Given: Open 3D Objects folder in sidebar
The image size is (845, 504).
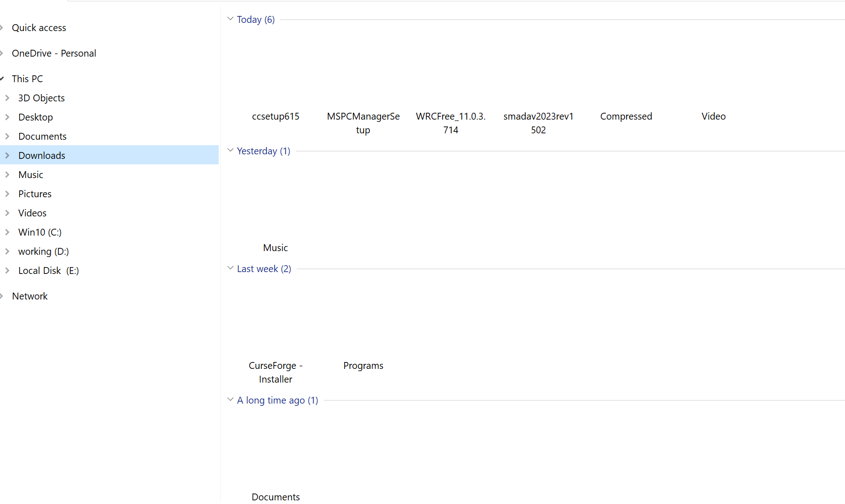Looking at the screenshot, I should tap(42, 98).
